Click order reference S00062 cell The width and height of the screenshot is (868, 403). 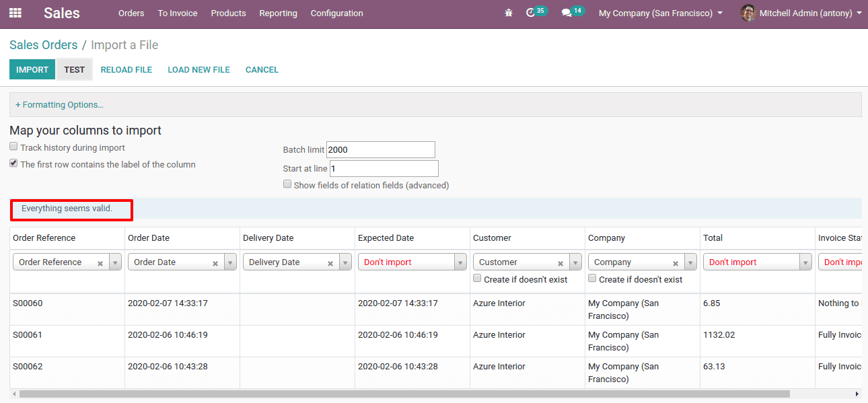pyautogui.click(x=28, y=367)
